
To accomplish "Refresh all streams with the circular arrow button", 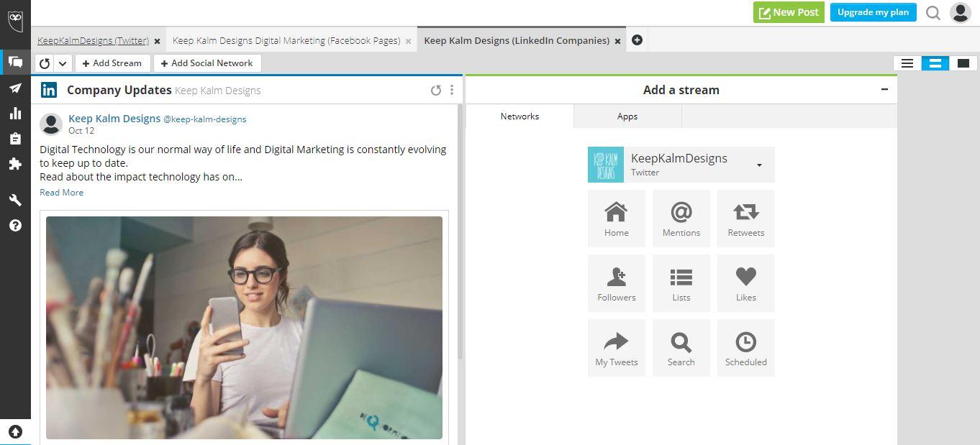I will 45,63.
